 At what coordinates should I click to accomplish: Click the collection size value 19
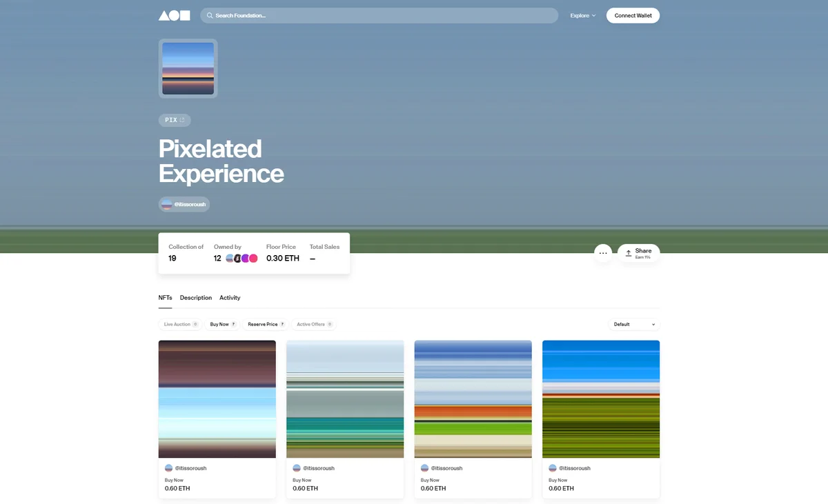tap(172, 258)
